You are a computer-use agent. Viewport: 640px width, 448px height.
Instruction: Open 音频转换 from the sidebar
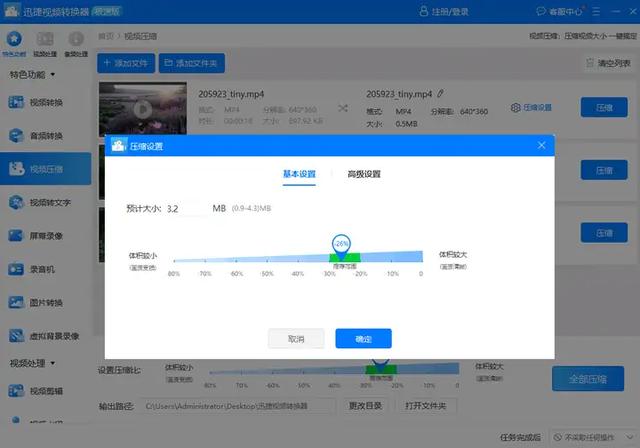tap(36, 135)
